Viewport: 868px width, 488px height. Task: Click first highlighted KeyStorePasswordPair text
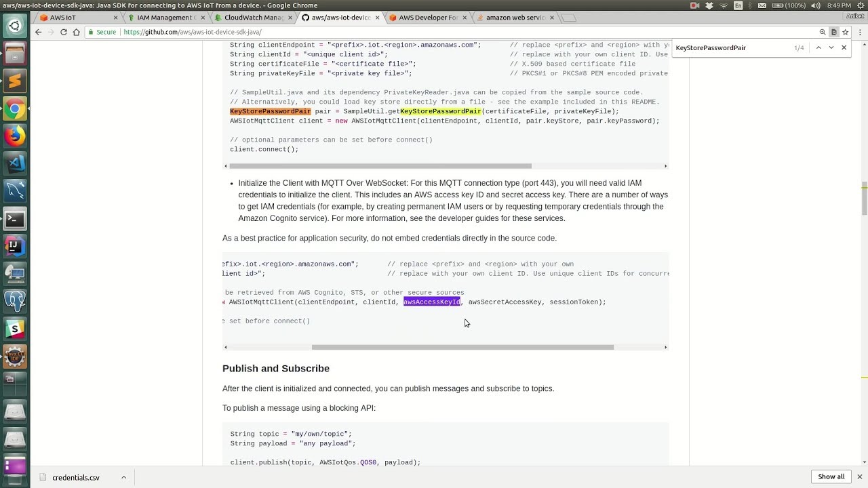[270, 111]
